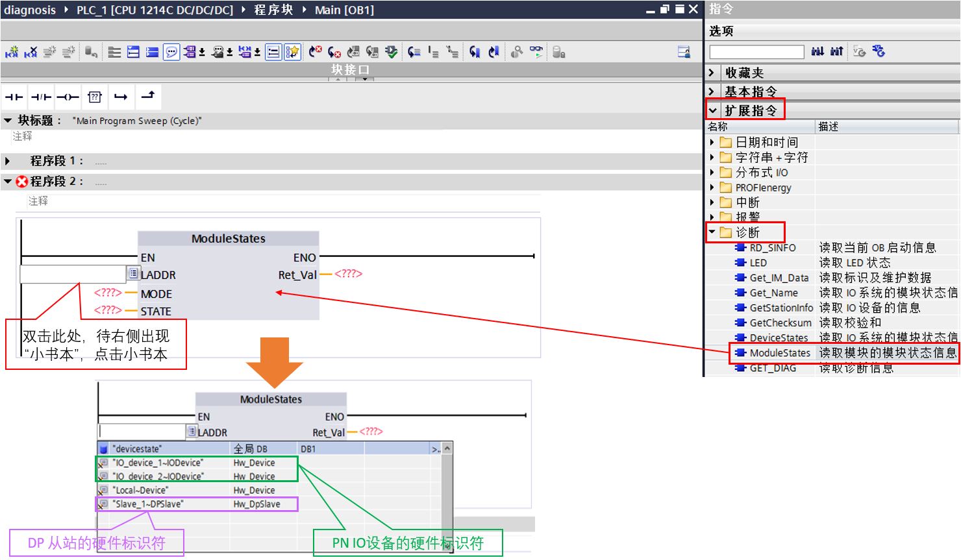Expand 程序段 1 network
The width and height of the screenshot is (961, 560).
point(8,161)
